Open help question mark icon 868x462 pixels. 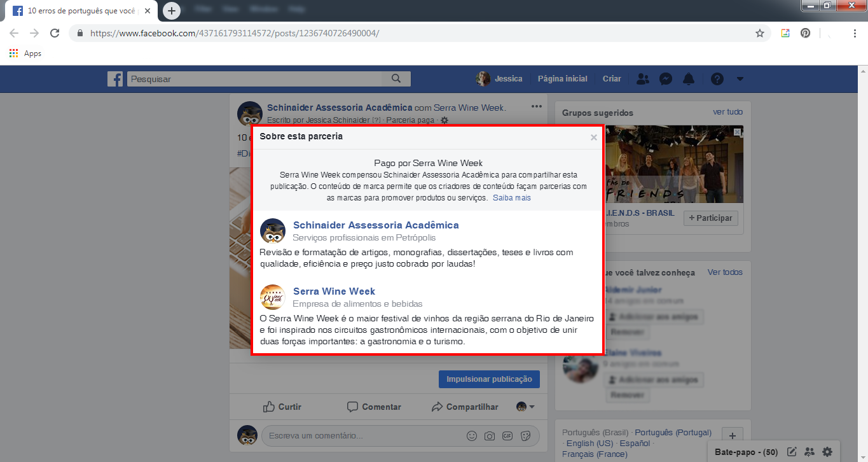[x=717, y=79]
